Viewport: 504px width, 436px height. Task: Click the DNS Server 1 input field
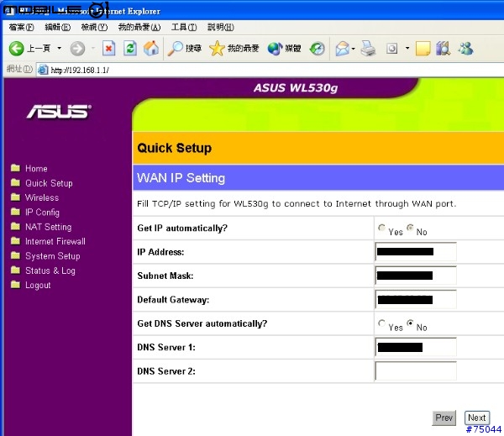416,347
